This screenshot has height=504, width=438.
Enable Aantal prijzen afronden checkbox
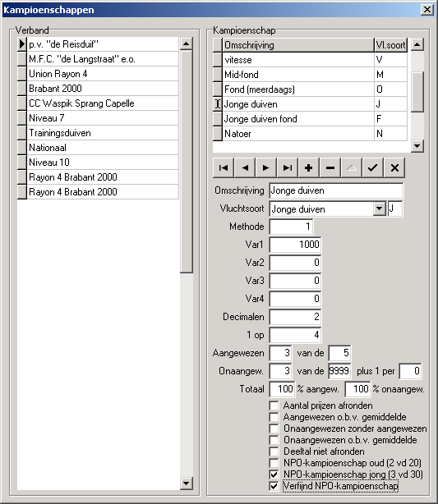pos(274,405)
